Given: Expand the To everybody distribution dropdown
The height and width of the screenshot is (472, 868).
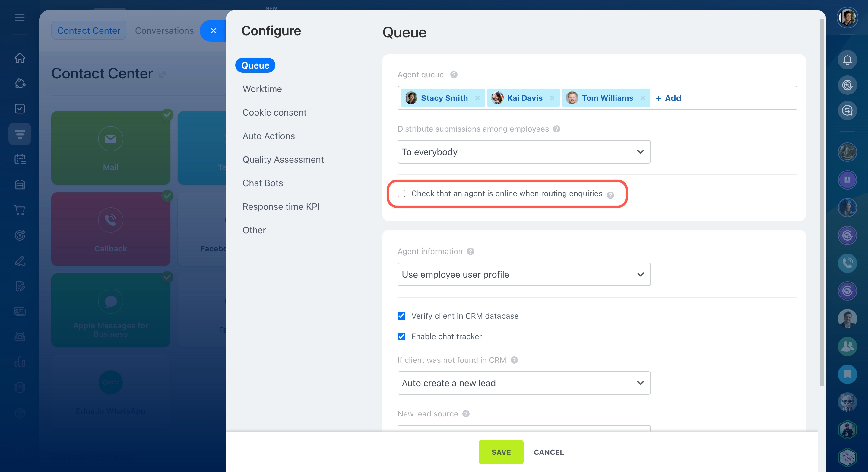Looking at the screenshot, I should click(524, 152).
